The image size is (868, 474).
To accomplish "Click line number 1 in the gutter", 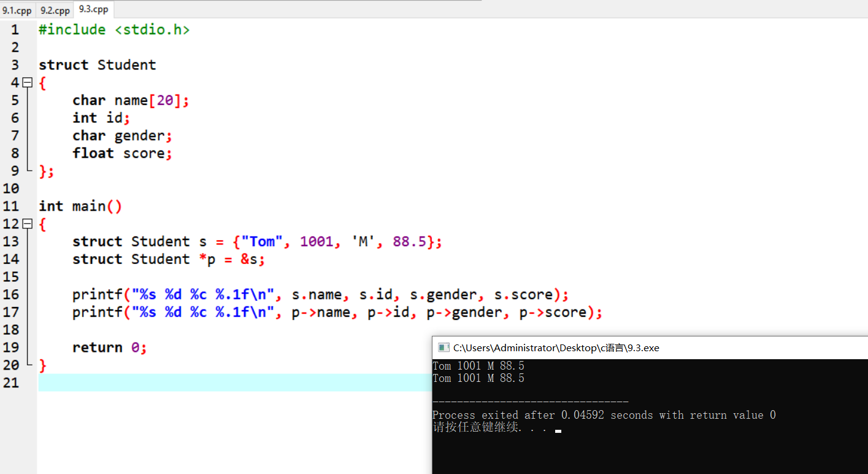I will [x=15, y=29].
